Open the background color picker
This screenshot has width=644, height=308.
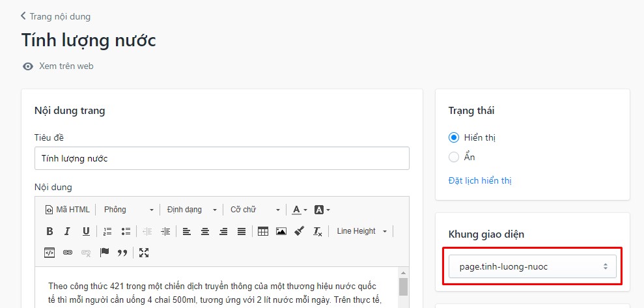click(x=322, y=210)
